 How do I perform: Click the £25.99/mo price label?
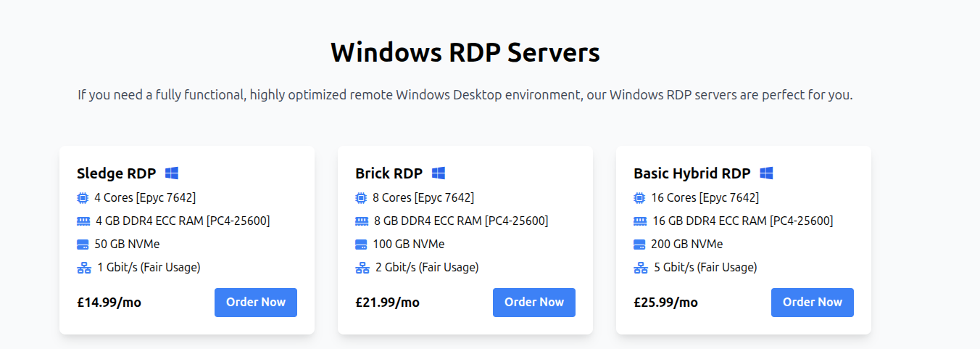(x=665, y=303)
